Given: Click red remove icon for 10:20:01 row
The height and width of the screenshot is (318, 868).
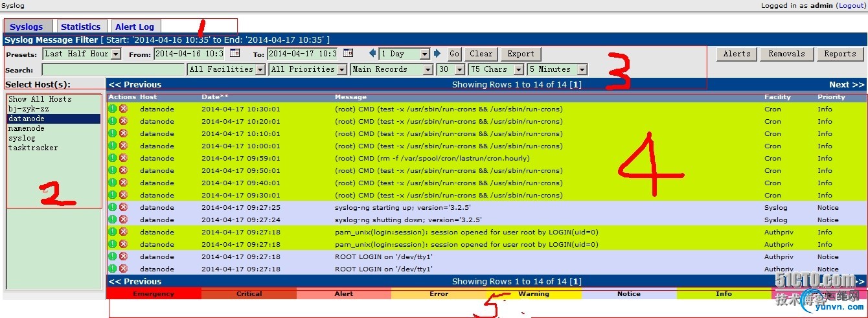Looking at the screenshot, I should (x=123, y=121).
